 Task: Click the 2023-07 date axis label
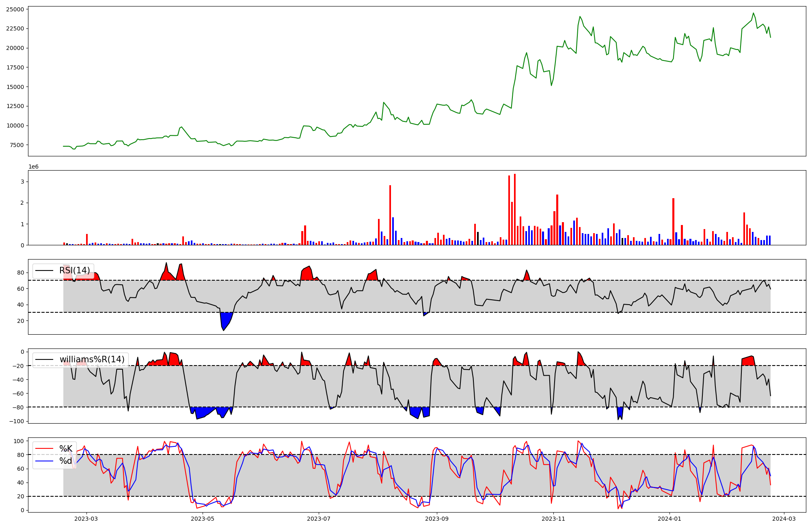coord(319,519)
